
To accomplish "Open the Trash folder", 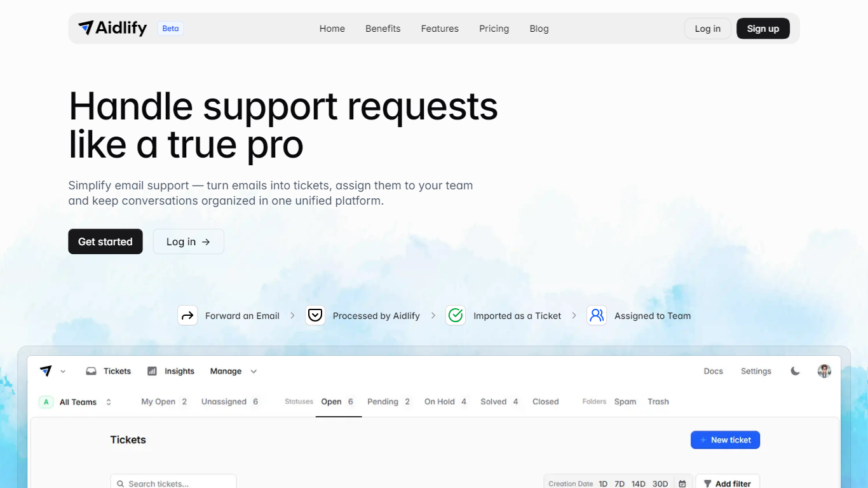I will [x=658, y=402].
